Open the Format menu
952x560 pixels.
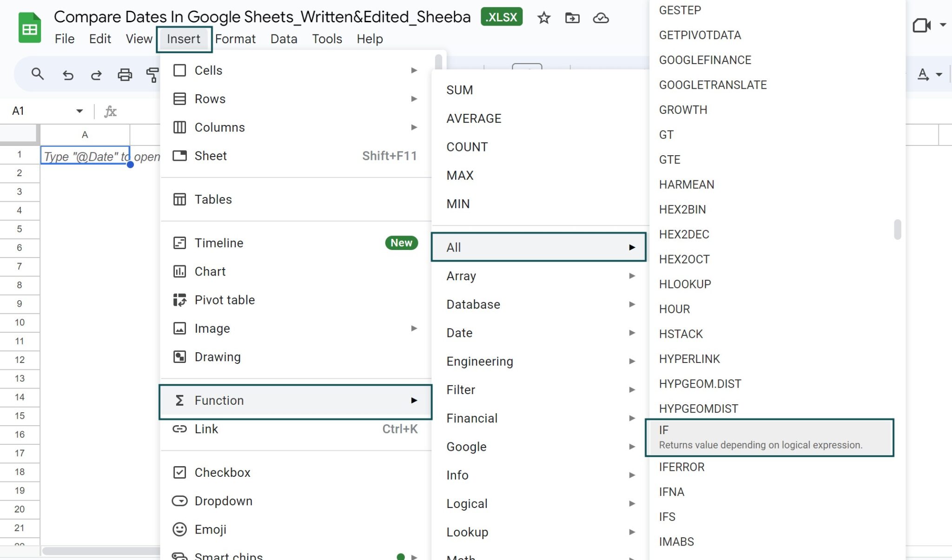(x=235, y=39)
